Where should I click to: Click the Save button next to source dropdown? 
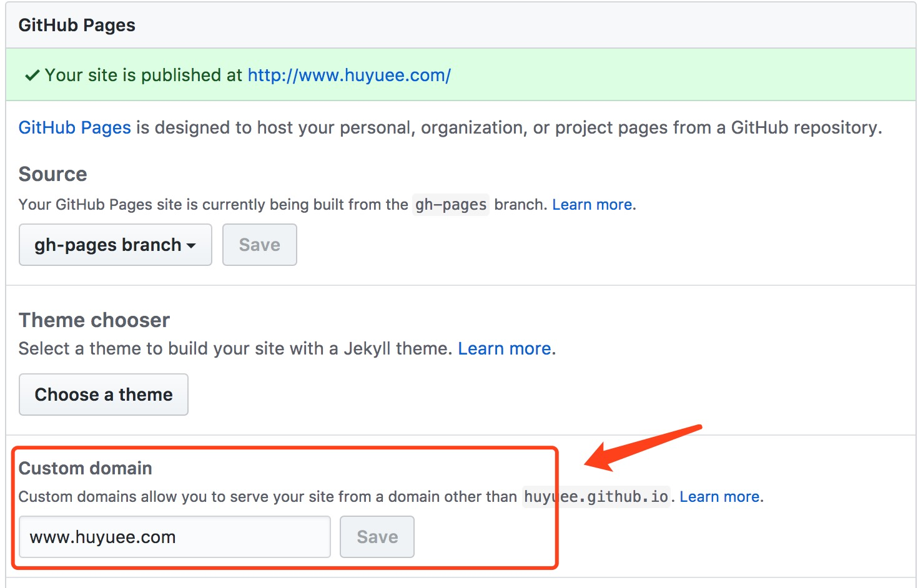(260, 245)
